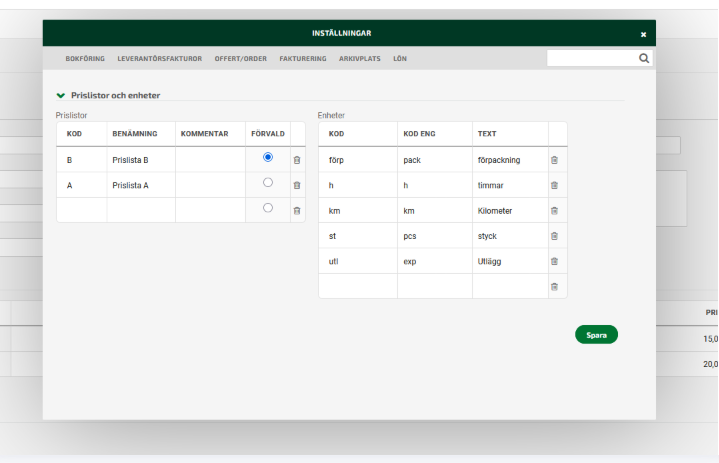Delete the Prislista A row
Screen dimensions: 719x463
click(x=297, y=185)
